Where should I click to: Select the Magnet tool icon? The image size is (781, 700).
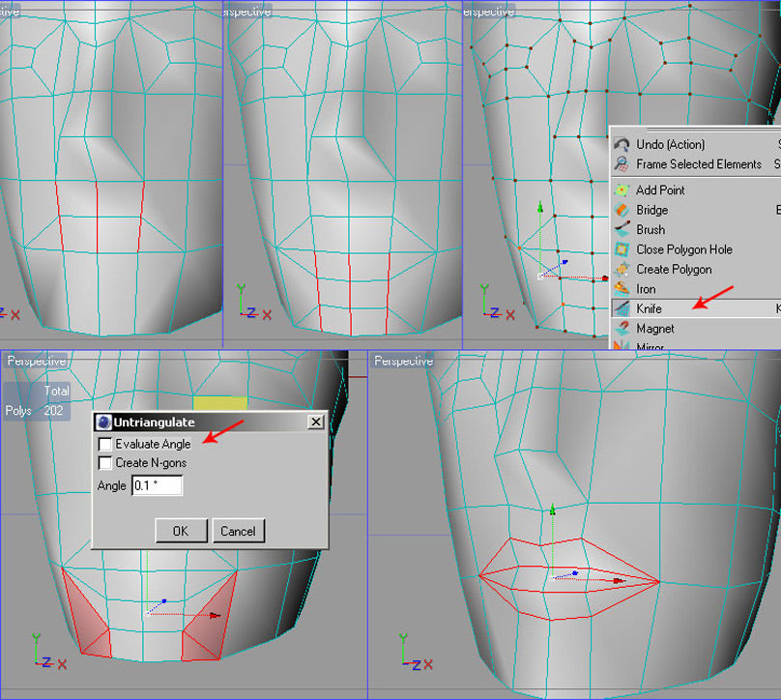tap(622, 329)
